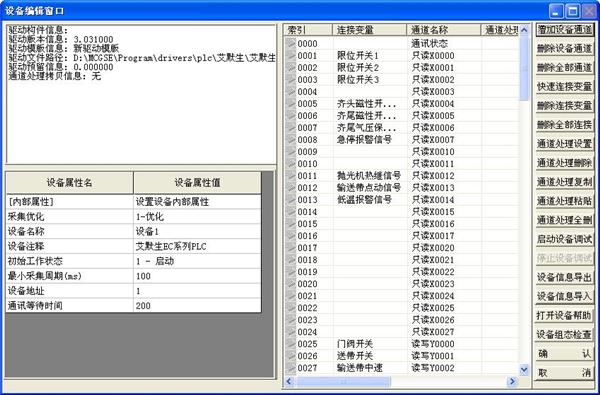Click the row icon for index 0027
Image resolution: width=600 pixels, height=395 pixels.
[291, 368]
